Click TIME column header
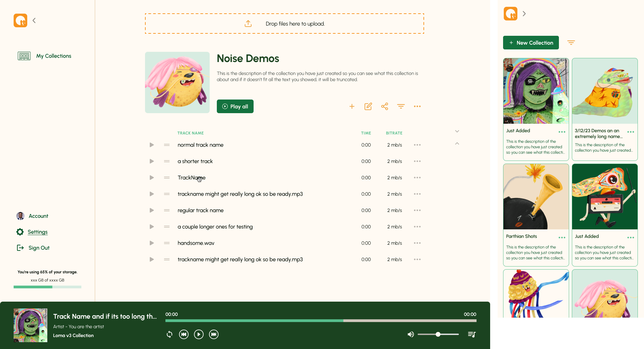 (366, 133)
